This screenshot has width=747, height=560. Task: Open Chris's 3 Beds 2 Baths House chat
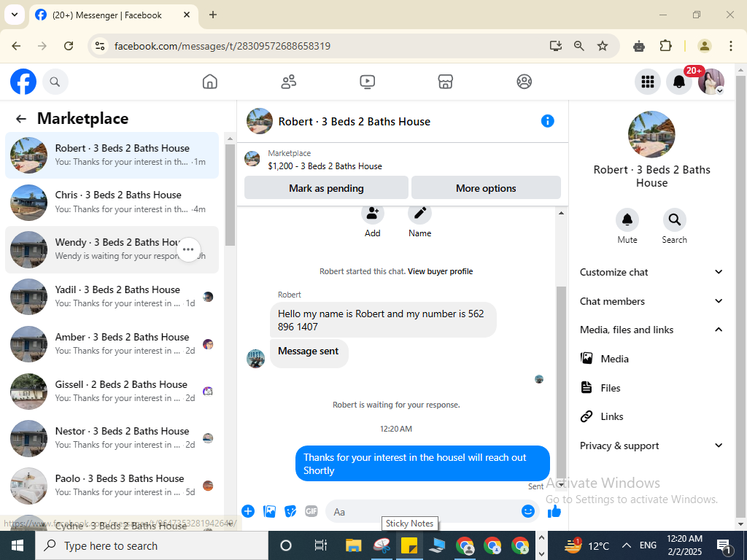pyautogui.click(x=112, y=202)
